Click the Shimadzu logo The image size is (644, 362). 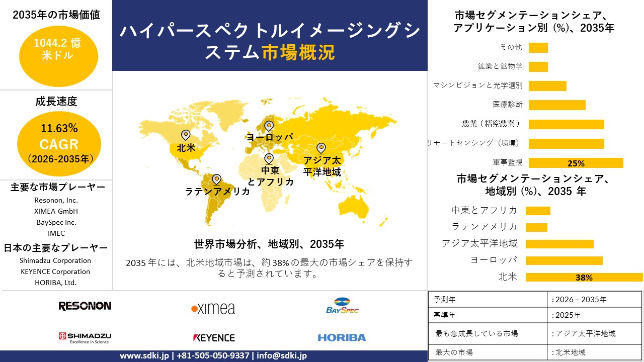[x=85, y=337]
